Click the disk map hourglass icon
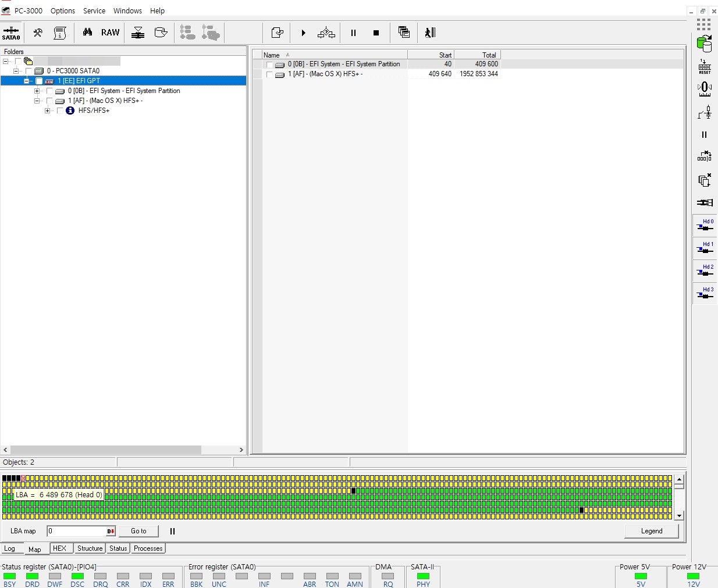 (138, 33)
